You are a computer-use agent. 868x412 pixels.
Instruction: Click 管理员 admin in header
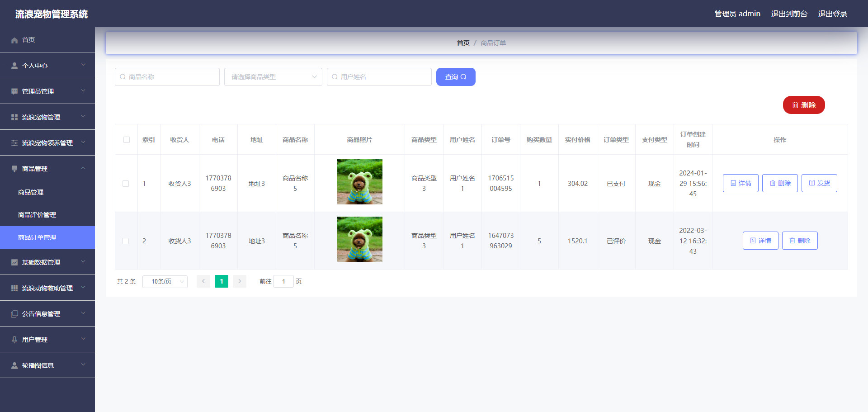click(x=737, y=14)
